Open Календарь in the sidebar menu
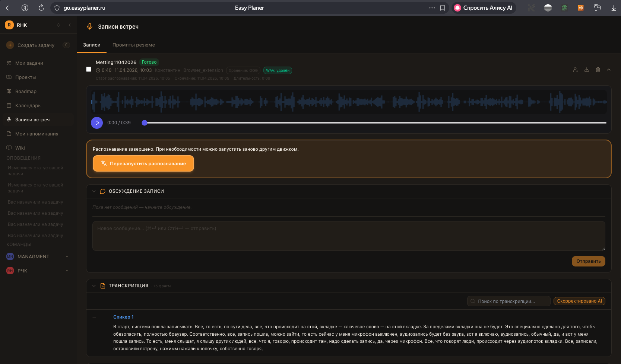 point(28,106)
